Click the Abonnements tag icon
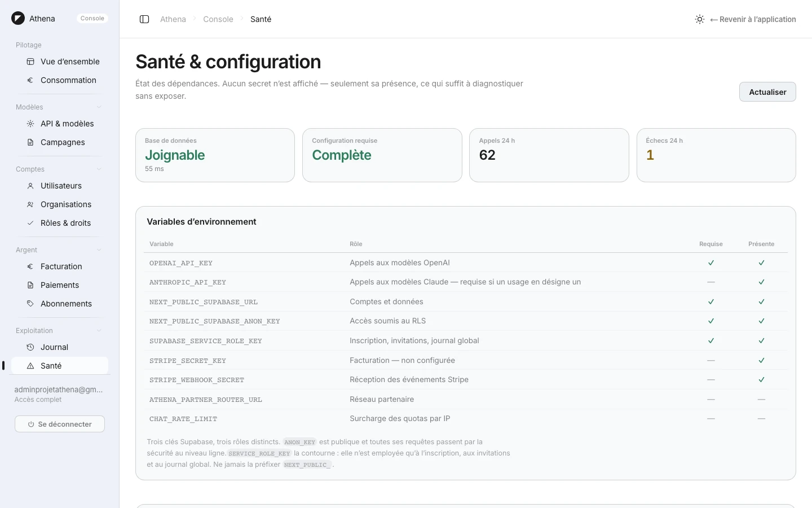Viewport: 812px width, 508px height. point(30,304)
